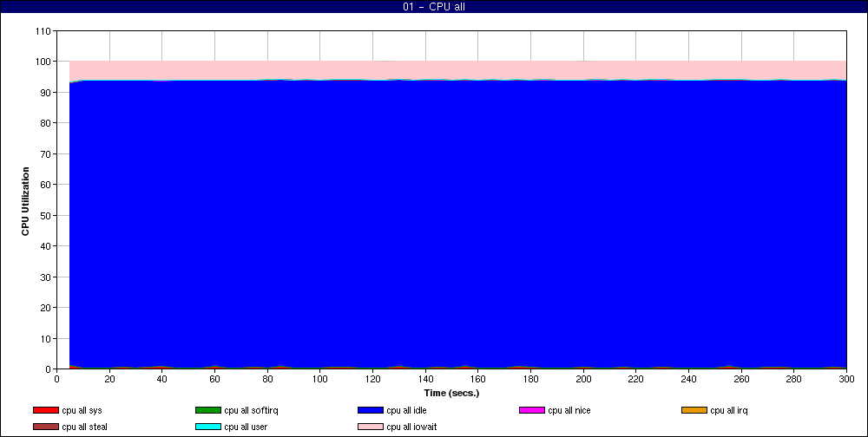This screenshot has height=437, width=868.
Task: Click the 120 label on the time axis
Action: click(x=372, y=379)
